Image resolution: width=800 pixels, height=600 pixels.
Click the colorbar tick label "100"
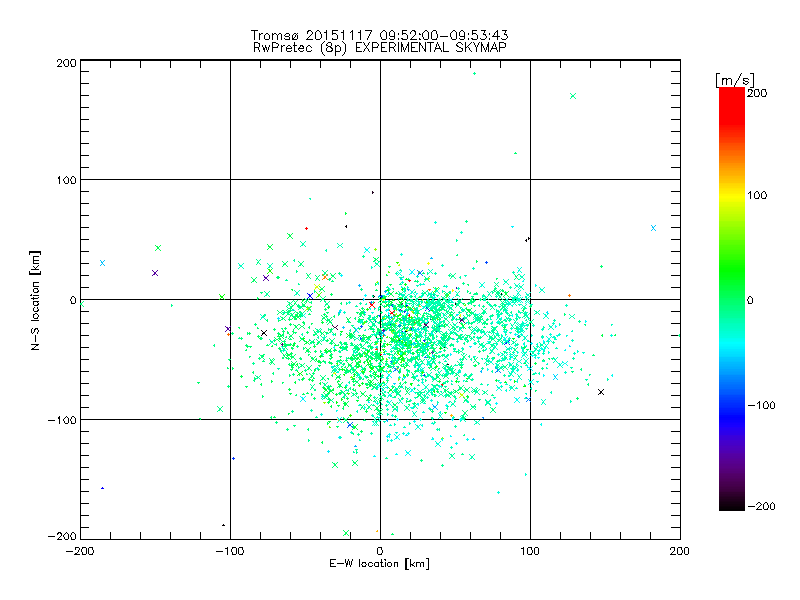point(757,195)
